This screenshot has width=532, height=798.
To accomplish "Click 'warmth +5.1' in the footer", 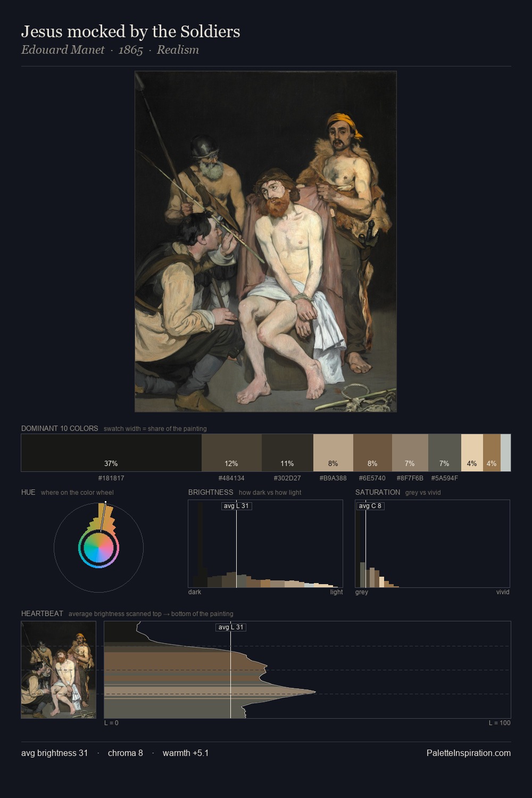I will (186, 753).
